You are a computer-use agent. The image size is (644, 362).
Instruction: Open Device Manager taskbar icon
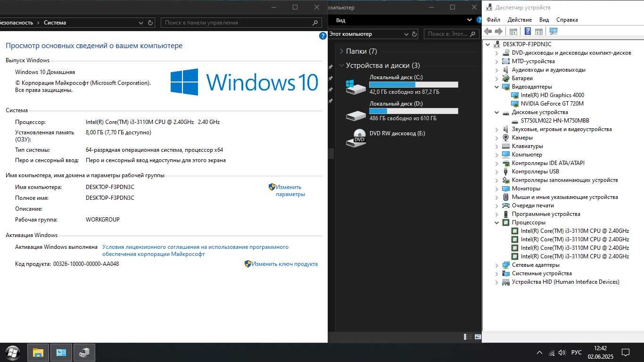point(84,353)
